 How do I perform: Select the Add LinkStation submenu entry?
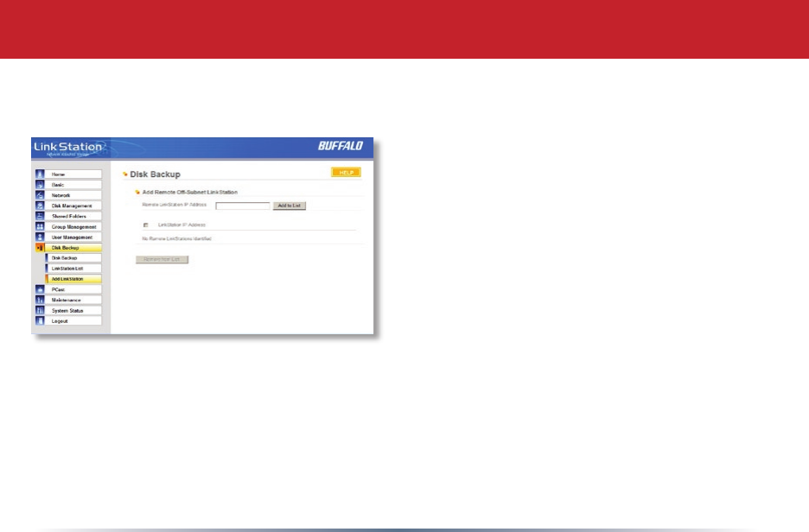pyautogui.click(x=73, y=279)
